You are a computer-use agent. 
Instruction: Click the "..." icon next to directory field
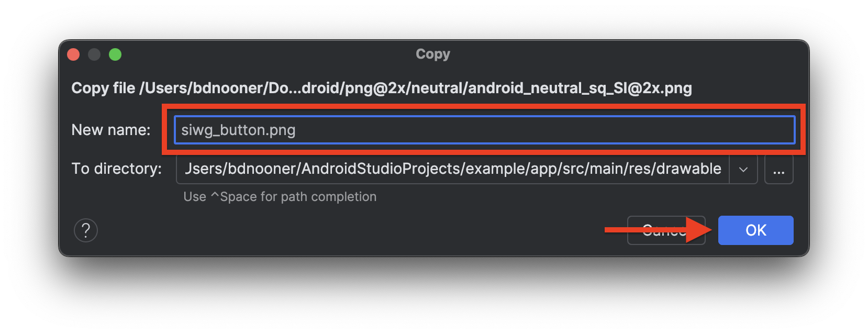(779, 169)
